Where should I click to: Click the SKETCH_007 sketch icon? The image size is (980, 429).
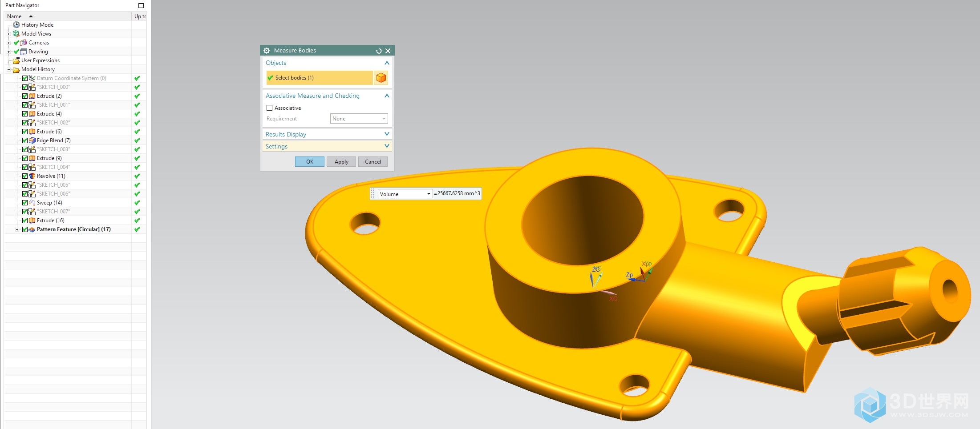coord(32,212)
